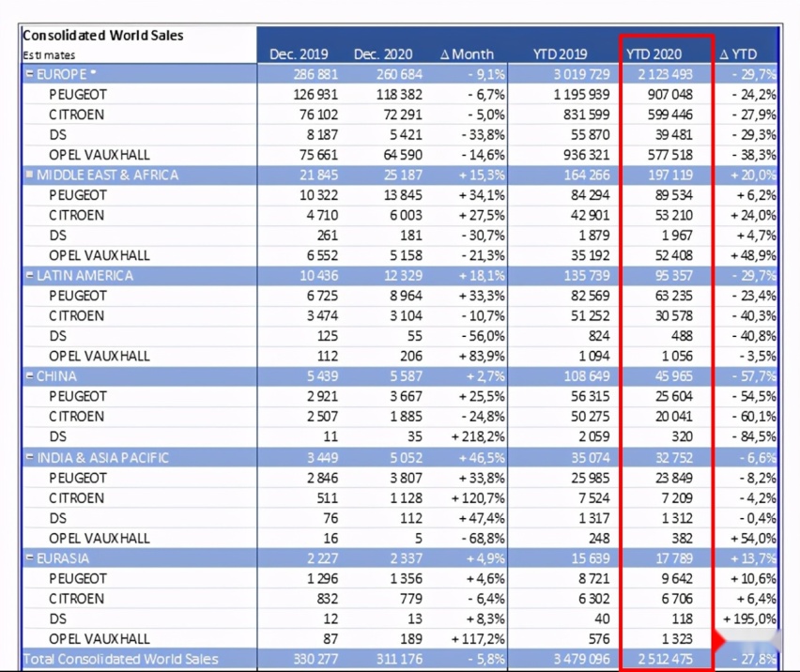Collapse the MIDDLE EAST & AFRICA group
The width and height of the screenshot is (800, 672).
point(30,175)
